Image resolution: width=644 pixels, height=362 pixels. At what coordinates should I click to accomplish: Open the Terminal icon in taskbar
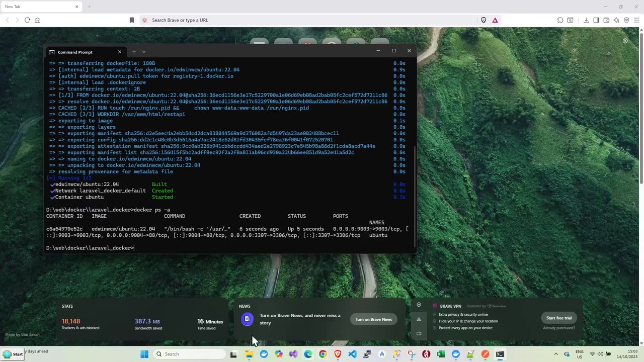500,354
